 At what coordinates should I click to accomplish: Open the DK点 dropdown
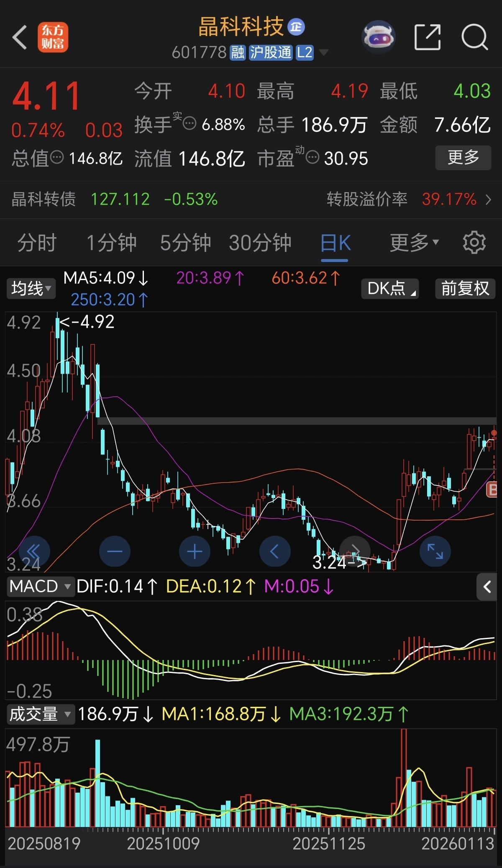(390, 288)
